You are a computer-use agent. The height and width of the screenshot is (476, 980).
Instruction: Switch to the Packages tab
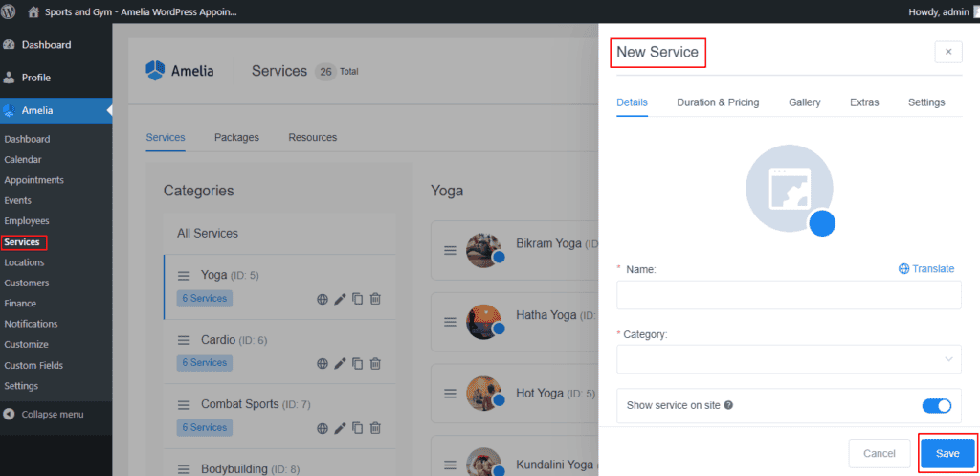tap(236, 137)
